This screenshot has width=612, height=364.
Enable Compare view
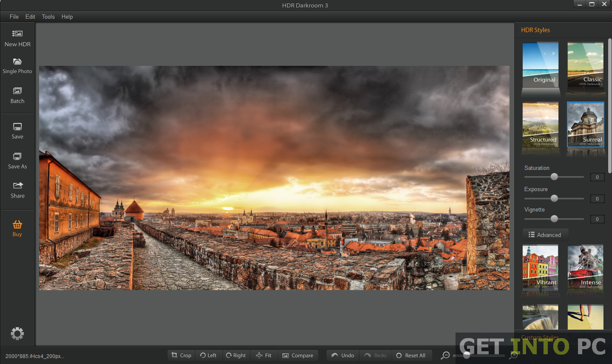coord(298,355)
